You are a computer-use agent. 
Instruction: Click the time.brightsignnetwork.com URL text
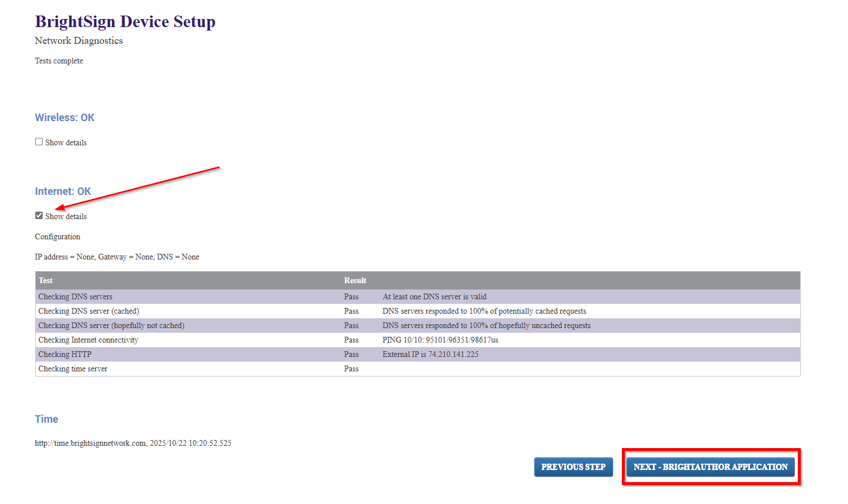[x=91, y=443]
